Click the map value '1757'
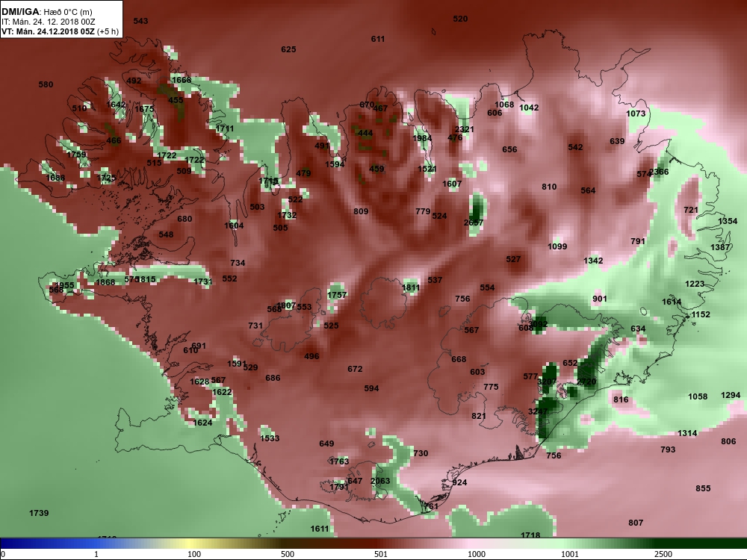 click(x=338, y=295)
